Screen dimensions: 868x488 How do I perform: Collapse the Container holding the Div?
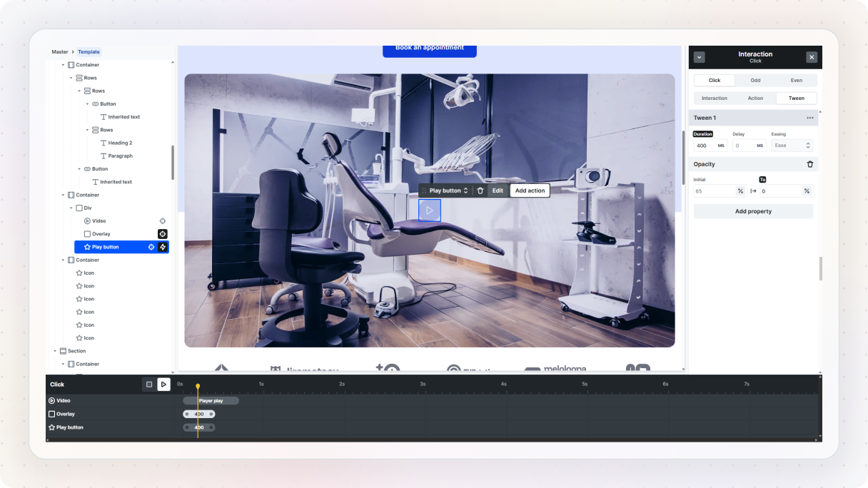click(x=63, y=195)
